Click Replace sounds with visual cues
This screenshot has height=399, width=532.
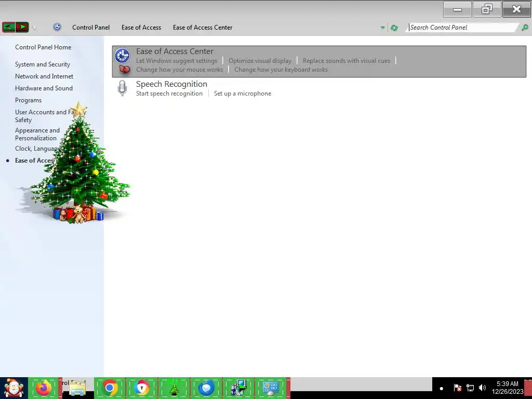(x=347, y=61)
